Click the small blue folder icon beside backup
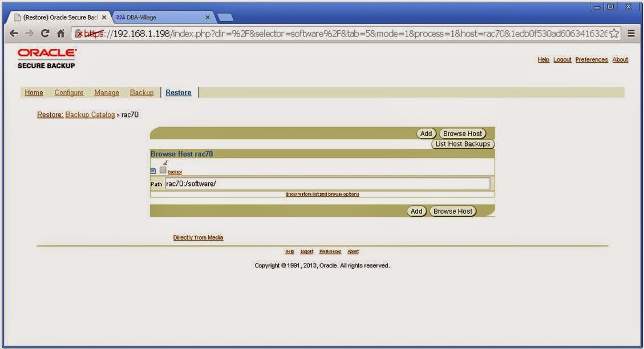The height and width of the screenshot is (349, 644). pos(153,171)
